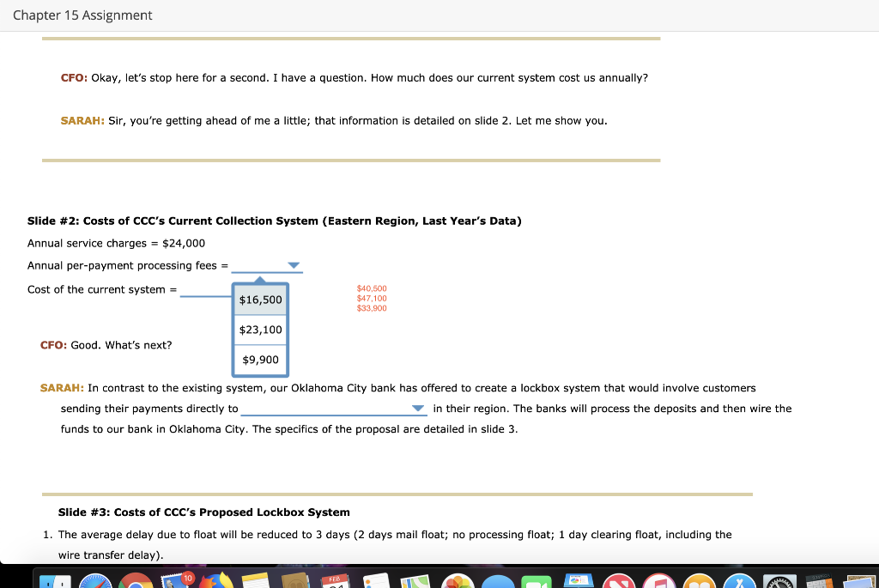Click the Slide #3 heading text
Viewport: 879px width, 588px height.
click(204, 512)
